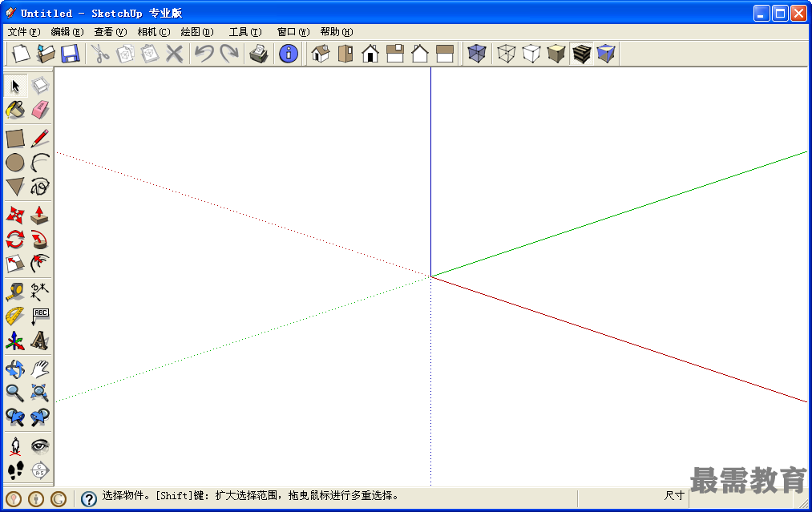Select the ABC Text label tool

pos(40,316)
